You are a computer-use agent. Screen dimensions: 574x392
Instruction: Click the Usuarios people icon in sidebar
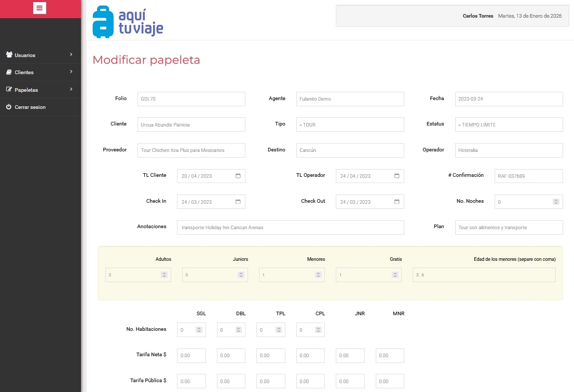pyautogui.click(x=9, y=55)
